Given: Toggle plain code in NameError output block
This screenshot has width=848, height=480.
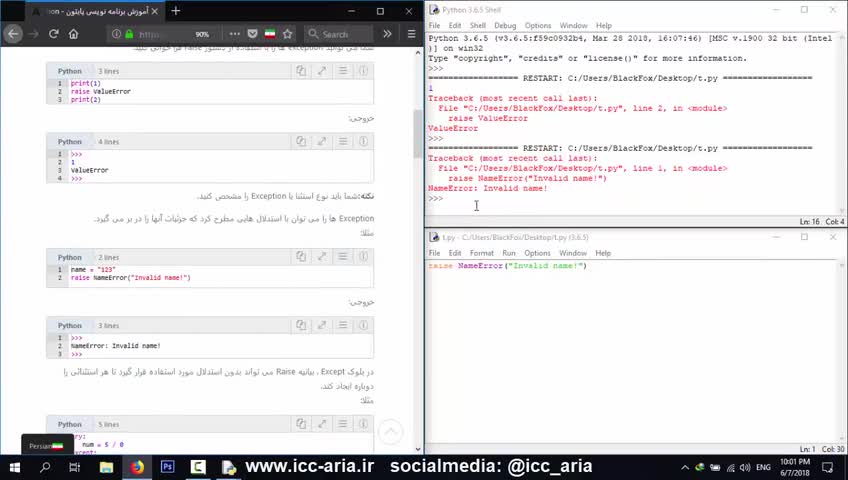Looking at the screenshot, I should click(x=343, y=325).
